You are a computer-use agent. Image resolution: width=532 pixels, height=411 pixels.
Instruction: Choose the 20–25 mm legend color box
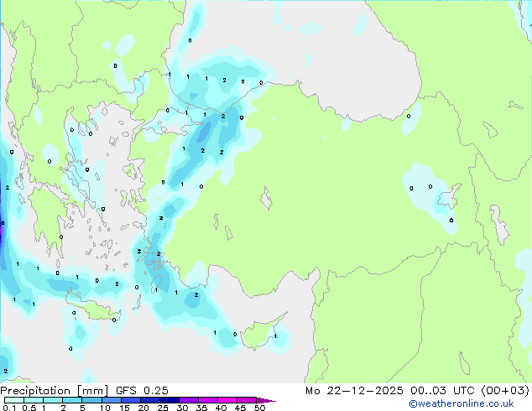tap(150, 400)
